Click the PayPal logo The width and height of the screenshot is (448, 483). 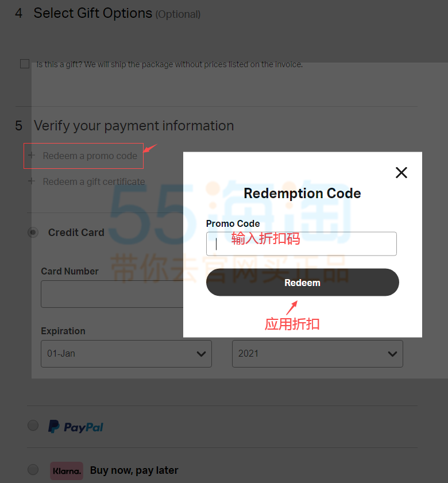coord(76,427)
